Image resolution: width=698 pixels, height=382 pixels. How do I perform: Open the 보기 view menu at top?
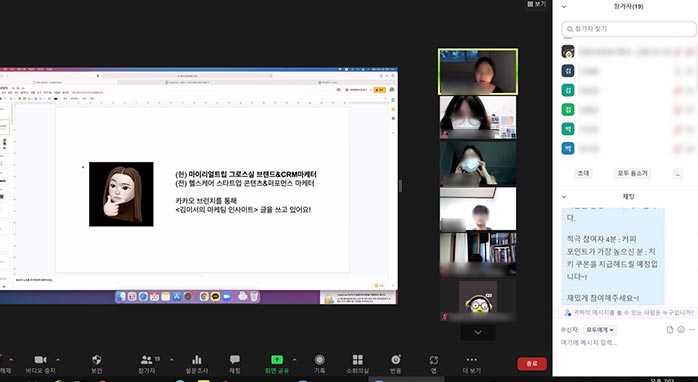coord(536,4)
